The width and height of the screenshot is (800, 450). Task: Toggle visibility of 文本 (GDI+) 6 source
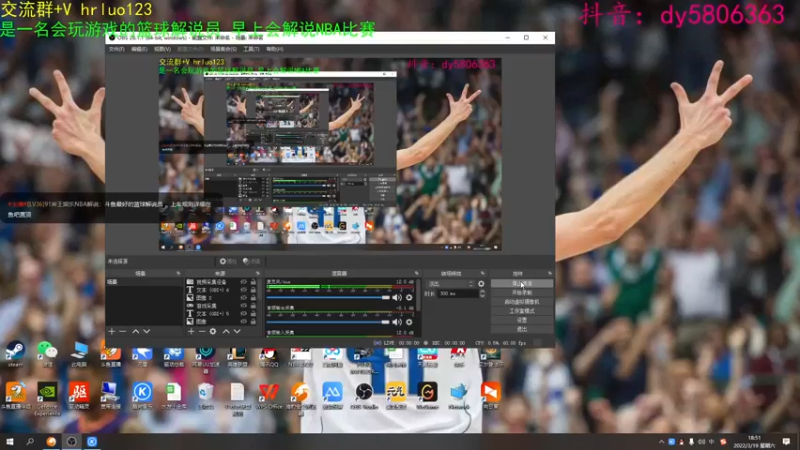click(244, 290)
